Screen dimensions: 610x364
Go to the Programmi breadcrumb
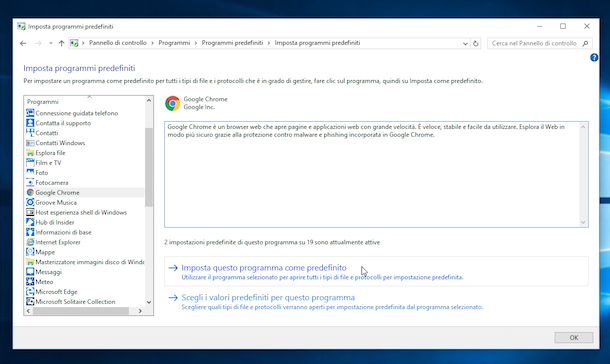[174, 43]
